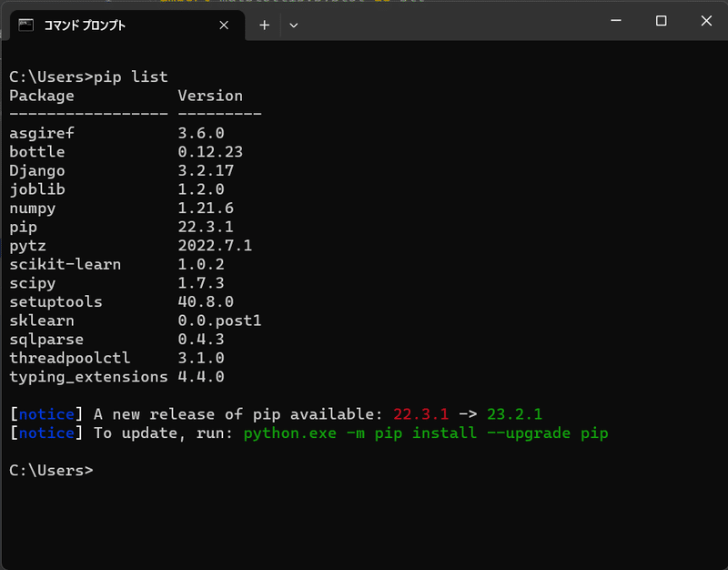The image size is (728, 570).
Task: Click the first blue 'notice' label
Action: [x=46, y=414]
